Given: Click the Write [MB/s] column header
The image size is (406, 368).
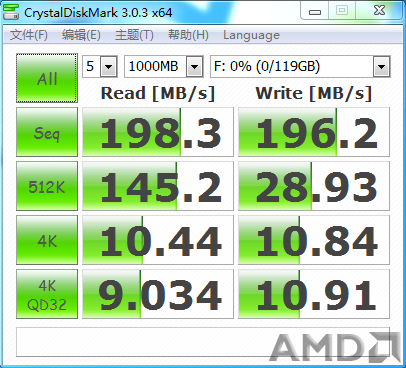Looking at the screenshot, I should coord(314,93).
